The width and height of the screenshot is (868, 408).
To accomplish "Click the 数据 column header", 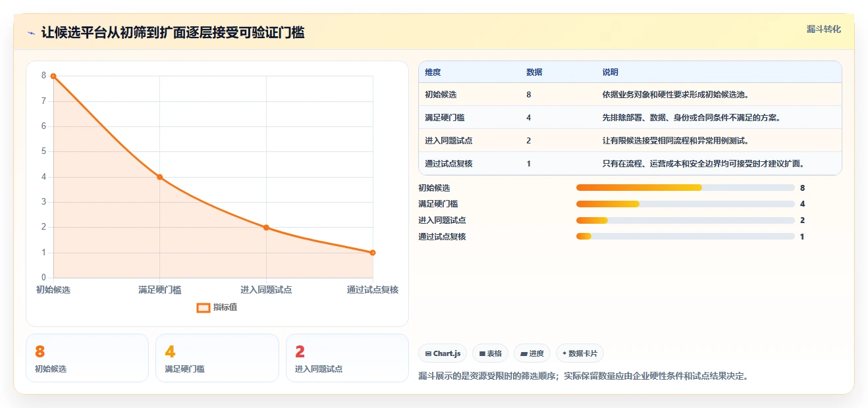I will click(x=535, y=72).
